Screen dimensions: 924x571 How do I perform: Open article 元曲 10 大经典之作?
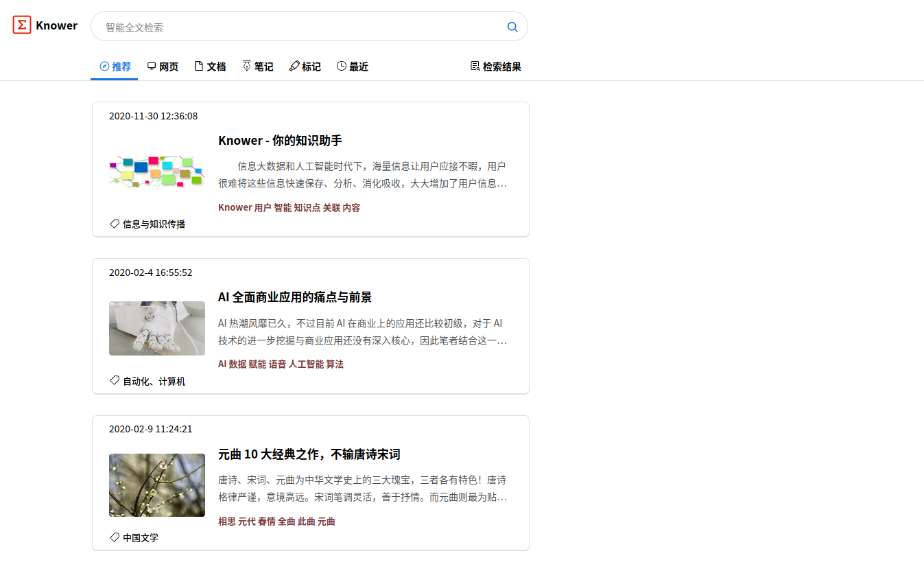pyautogui.click(x=309, y=454)
